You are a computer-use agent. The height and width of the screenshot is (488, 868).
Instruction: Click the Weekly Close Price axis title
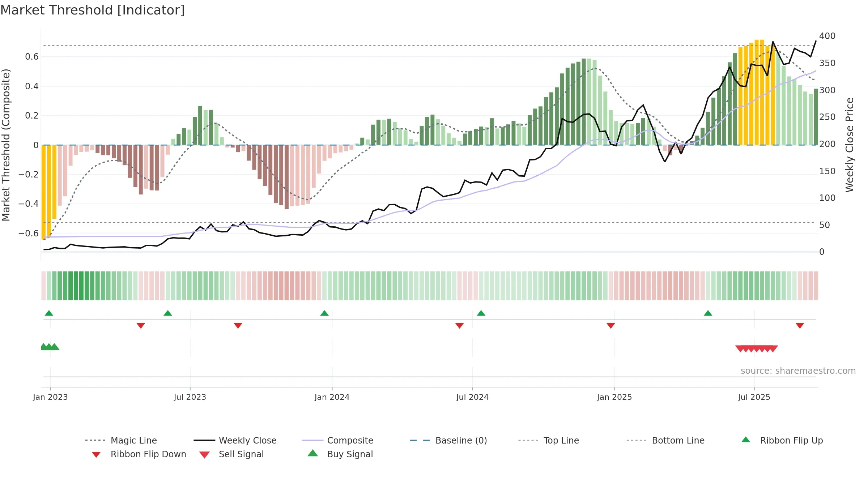[x=850, y=145]
